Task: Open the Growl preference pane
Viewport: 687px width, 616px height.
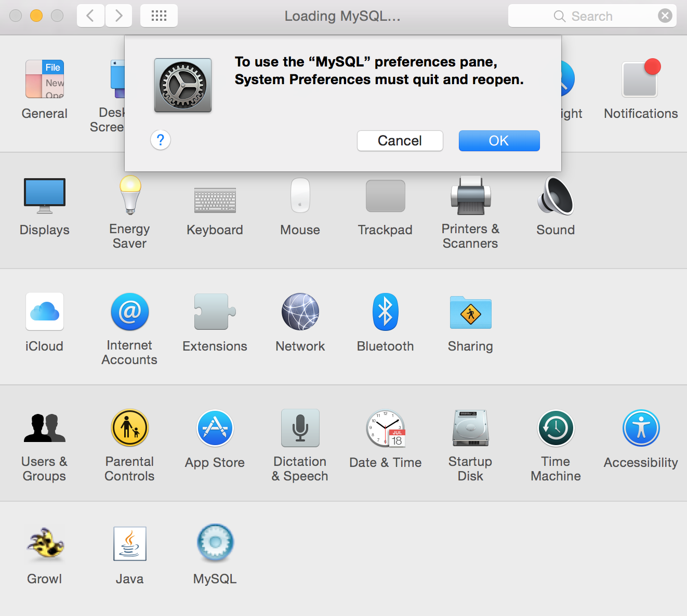Action: (x=44, y=543)
